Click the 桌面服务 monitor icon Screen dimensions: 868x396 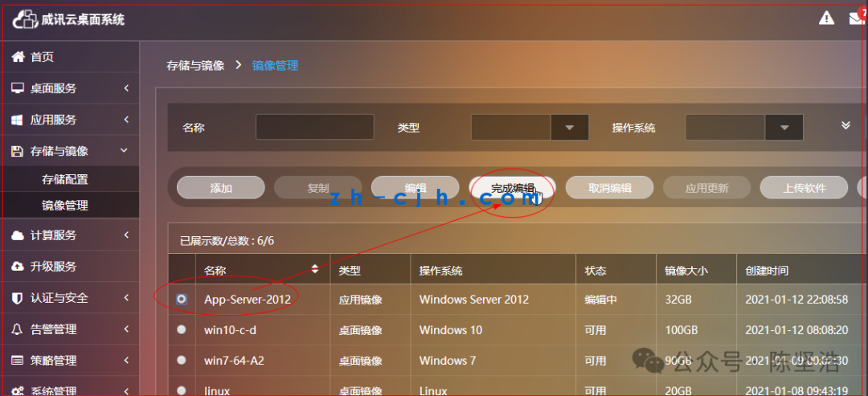click(18, 88)
